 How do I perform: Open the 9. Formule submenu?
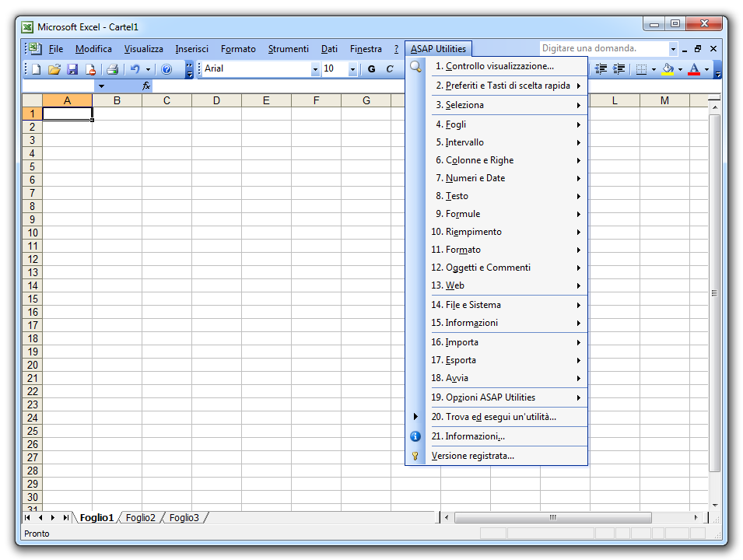click(496, 214)
